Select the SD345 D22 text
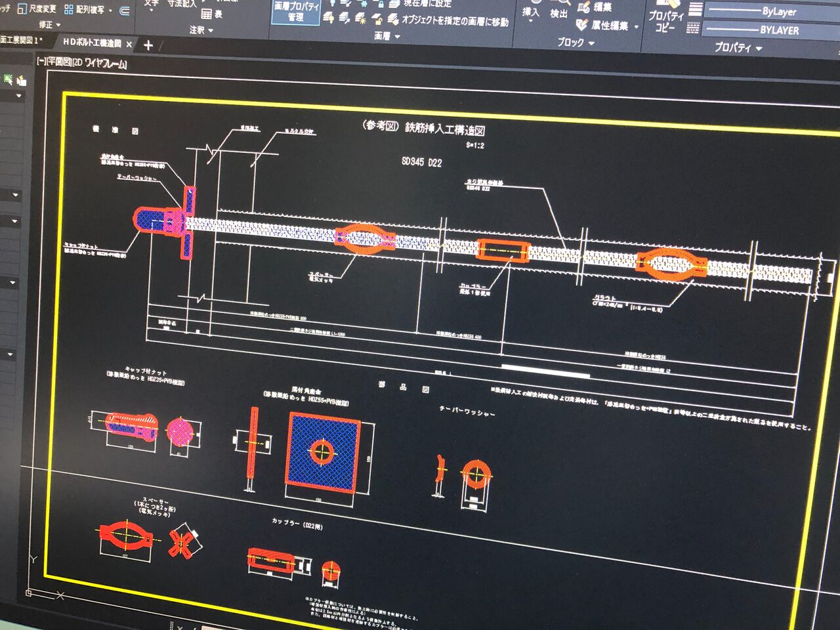This screenshot has width=840, height=630. [x=421, y=162]
